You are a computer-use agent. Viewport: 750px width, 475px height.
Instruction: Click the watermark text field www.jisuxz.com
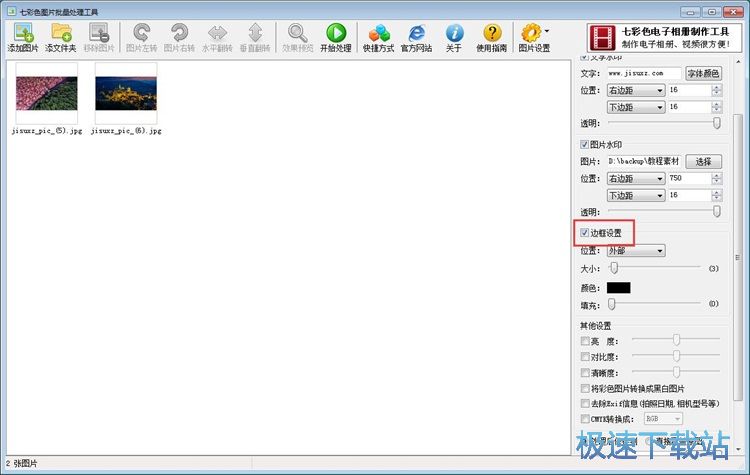pos(644,73)
